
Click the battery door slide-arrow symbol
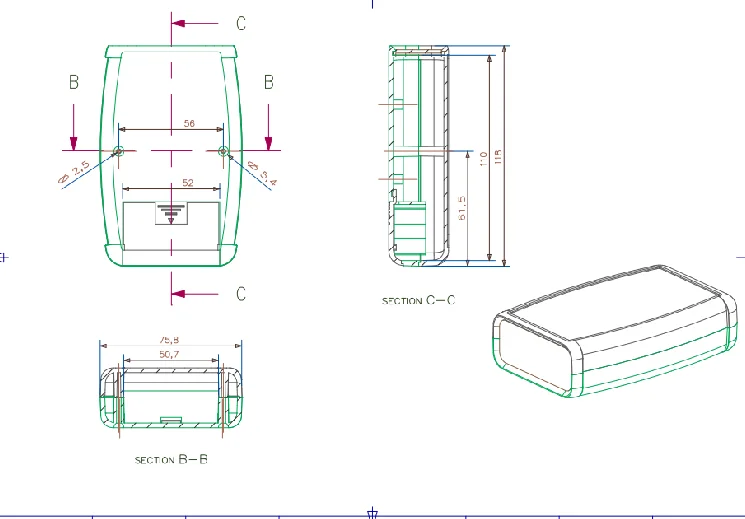pyautogui.click(x=171, y=213)
